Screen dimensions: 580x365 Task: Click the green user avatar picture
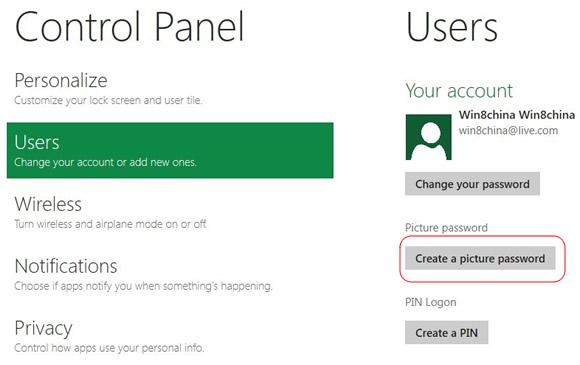(428, 137)
